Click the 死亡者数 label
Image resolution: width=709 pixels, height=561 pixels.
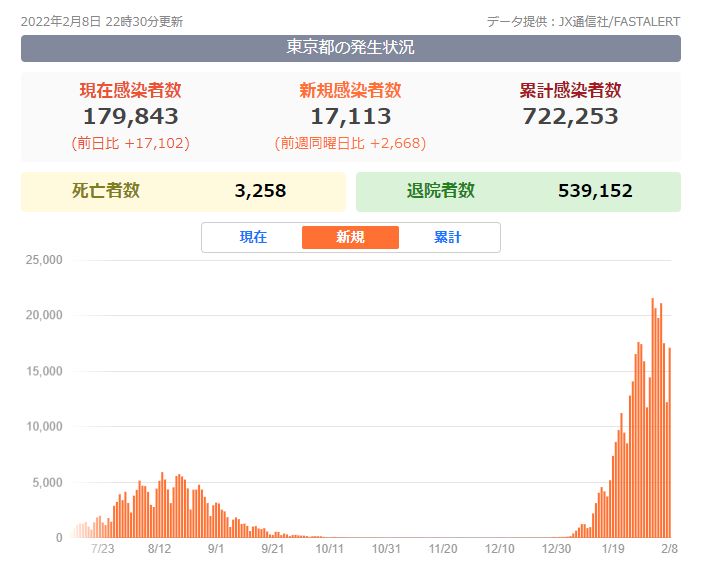point(106,190)
